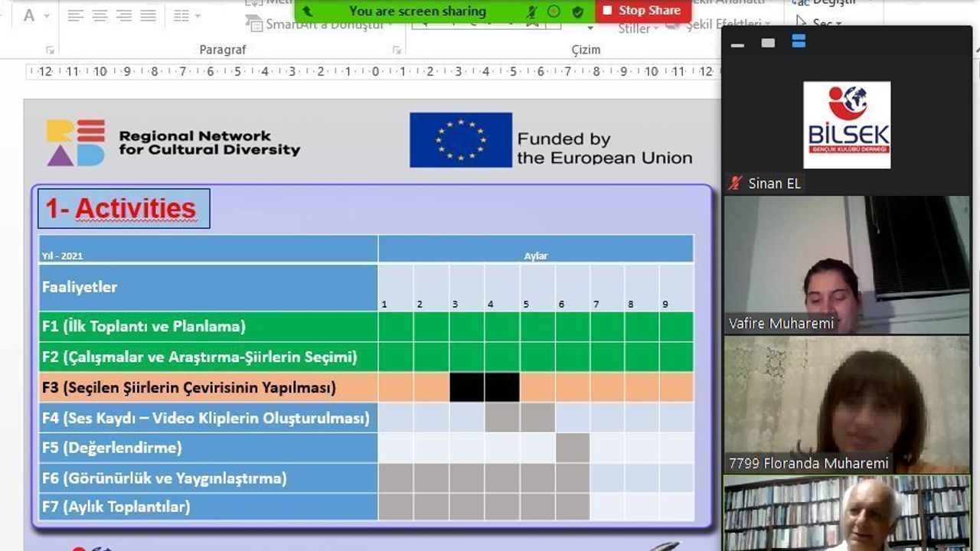This screenshot has width=980, height=551.
Task: Open the font color dropdown arrow
Action: (47, 16)
